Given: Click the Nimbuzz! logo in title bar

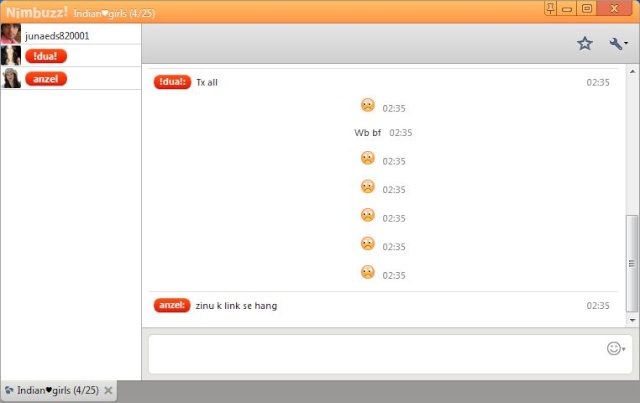Looking at the screenshot, I should coord(37,12).
